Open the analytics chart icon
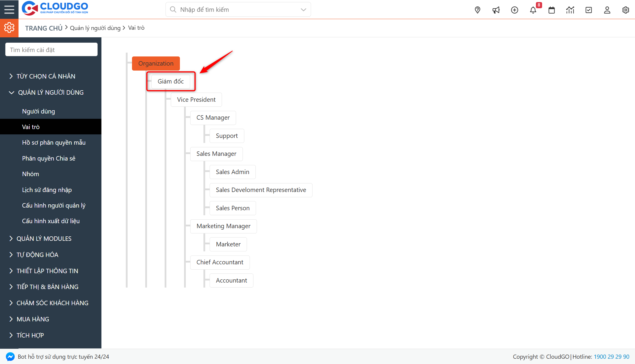Viewport: 635px width, 364px height. point(570,10)
